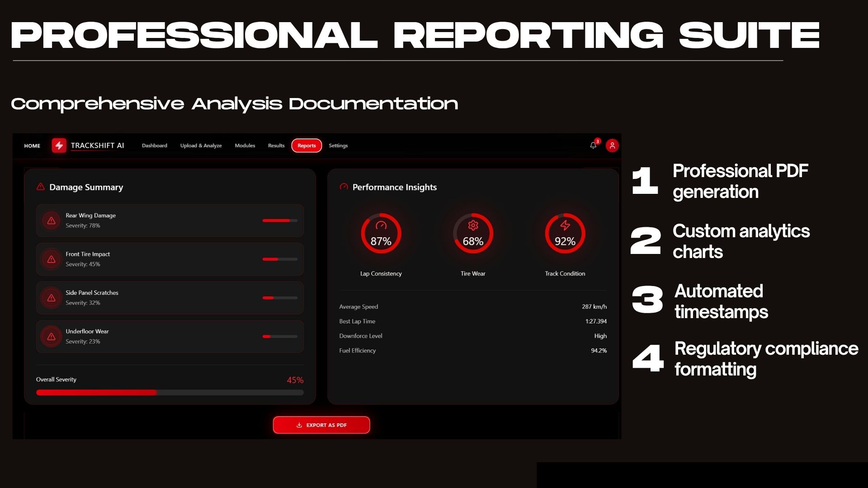Image resolution: width=868 pixels, height=488 pixels.
Task: Click the Overall Severity progress bar
Action: point(170,393)
